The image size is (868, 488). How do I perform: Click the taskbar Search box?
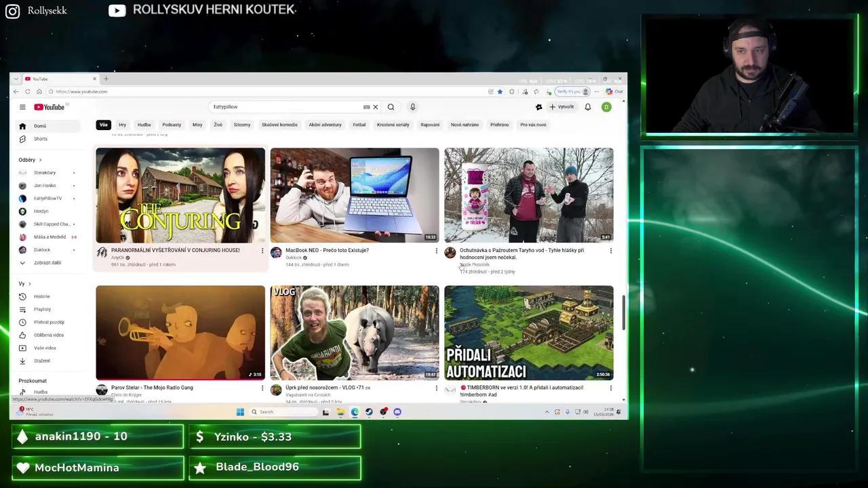pyautogui.click(x=283, y=412)
